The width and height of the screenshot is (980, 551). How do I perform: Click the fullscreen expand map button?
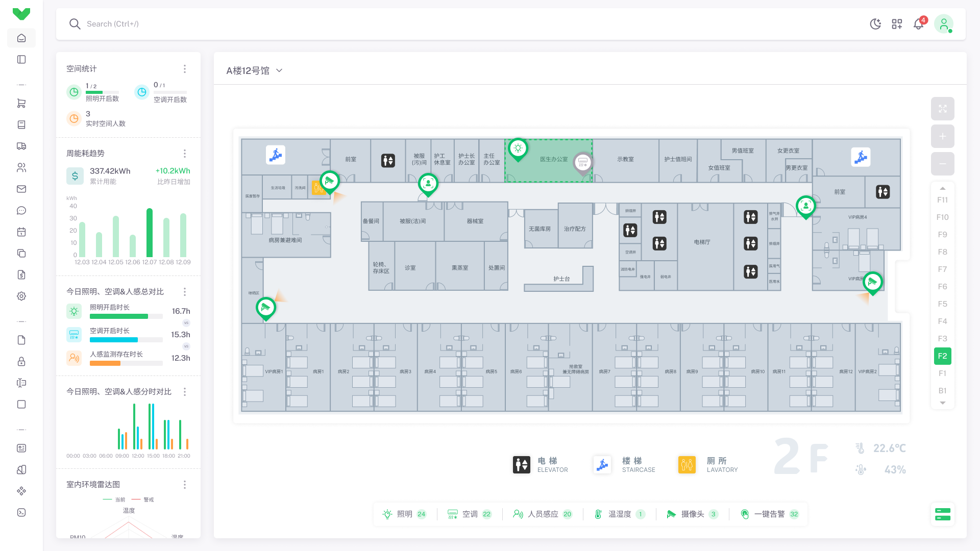point(942,109)
